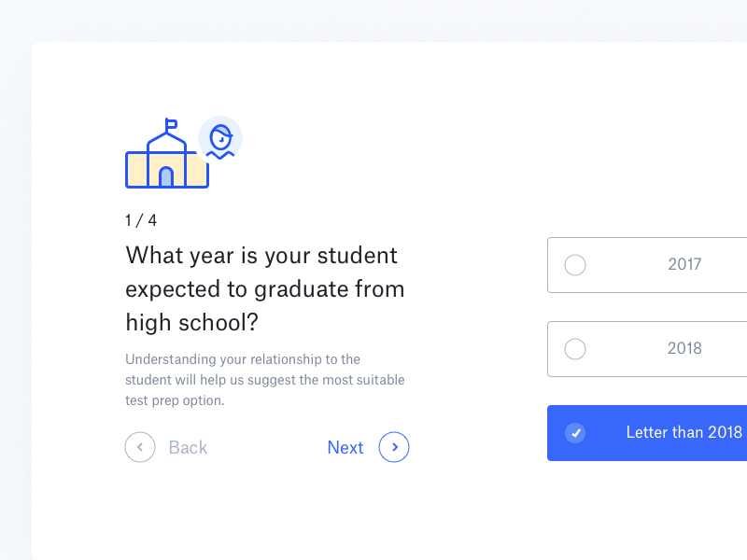Click the graduation year question heading
Screen dimensions: 747x560
pos(265,288)
